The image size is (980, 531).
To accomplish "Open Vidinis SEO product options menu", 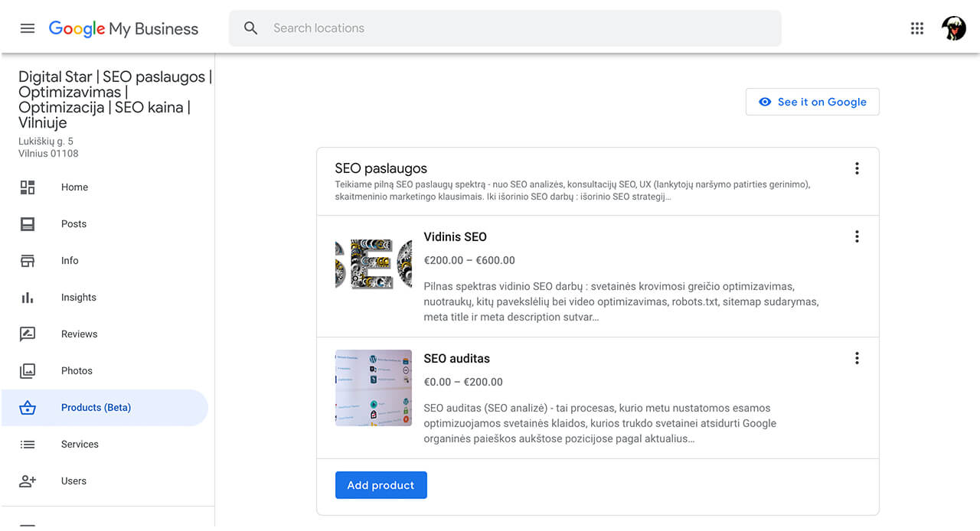I will click(857, 236).
